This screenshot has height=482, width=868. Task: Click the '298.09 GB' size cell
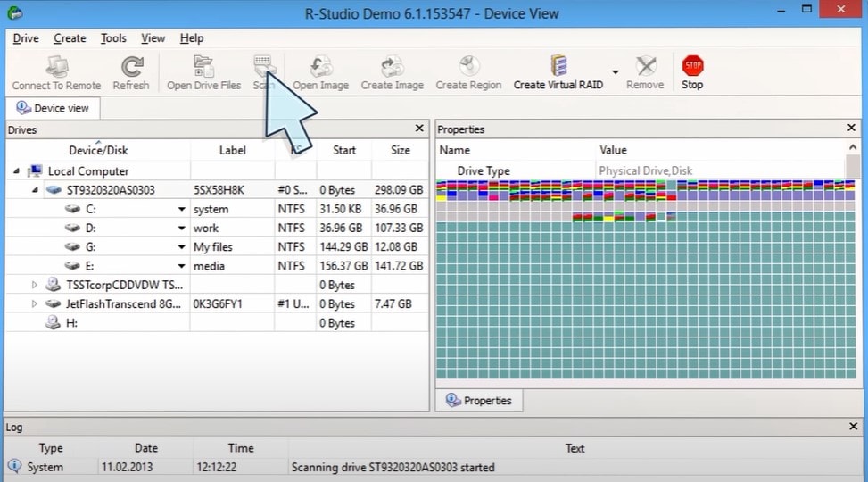click(x=399, y=190)
